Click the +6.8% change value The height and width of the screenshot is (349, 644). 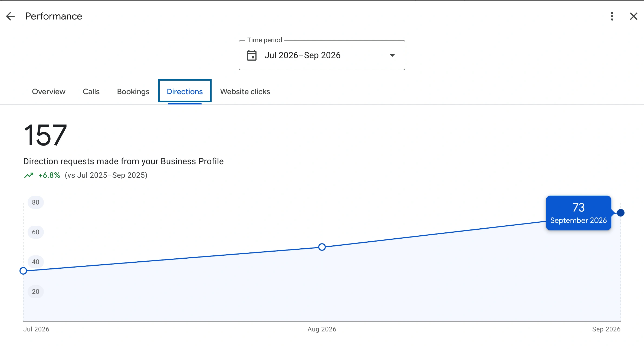(x=49, y=175)
